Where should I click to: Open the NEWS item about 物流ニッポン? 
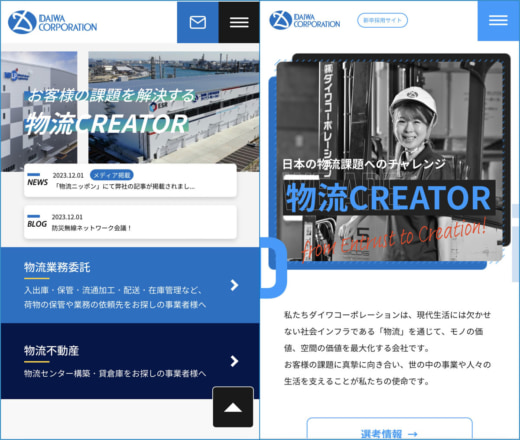click(130, 180)
